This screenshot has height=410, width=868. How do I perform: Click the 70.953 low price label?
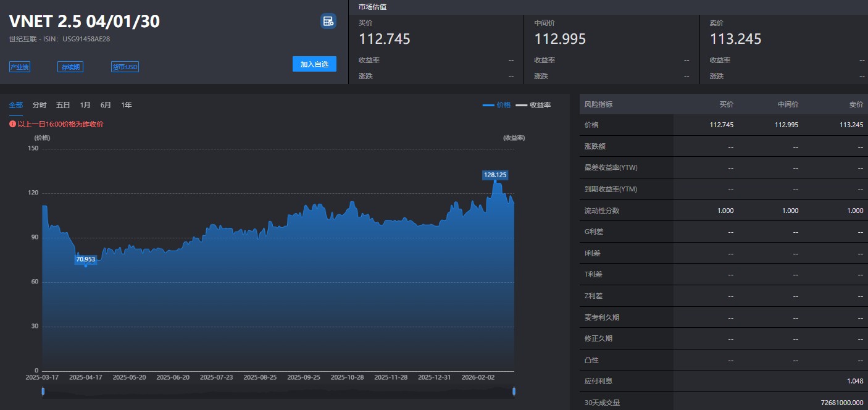point(85,259)
